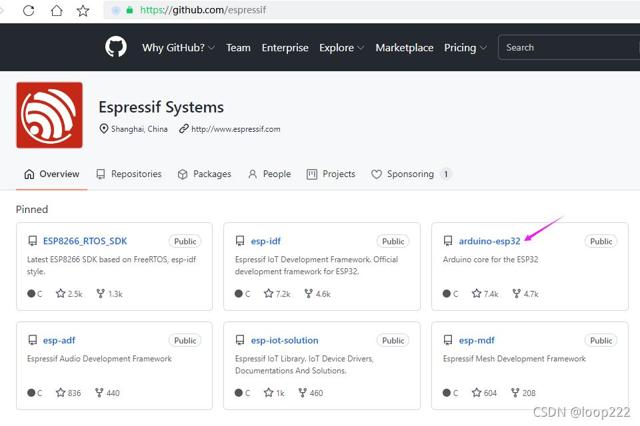Click the C language dot on arduino-esp32 card
Screen dimensions: 640x426
coord(447,293)
